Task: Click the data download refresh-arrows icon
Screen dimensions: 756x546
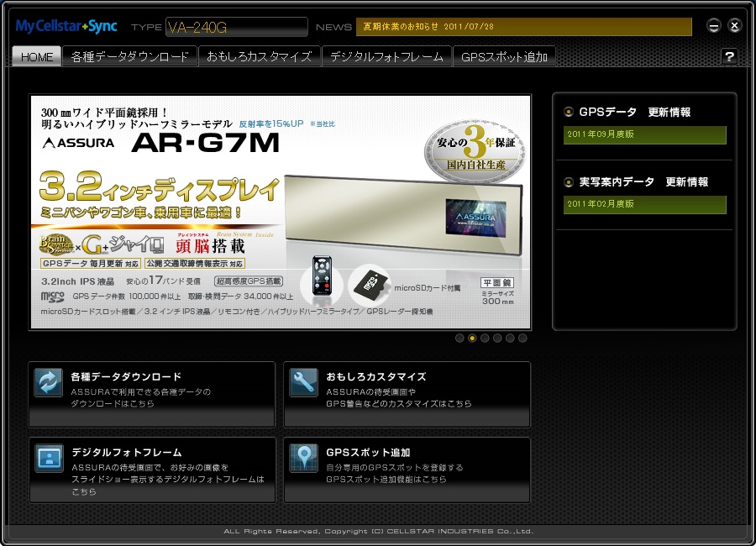Action: [x=48, y=382]
